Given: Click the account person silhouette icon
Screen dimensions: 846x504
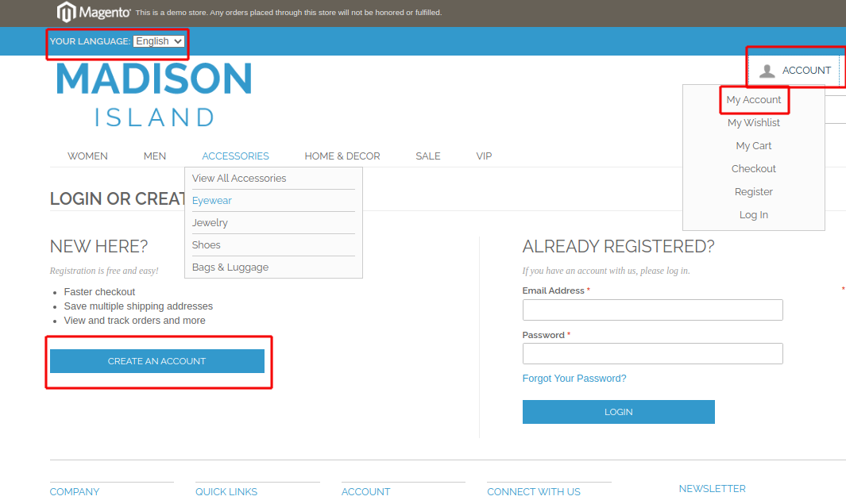Looking at the screenshot, I should [767, 71].
